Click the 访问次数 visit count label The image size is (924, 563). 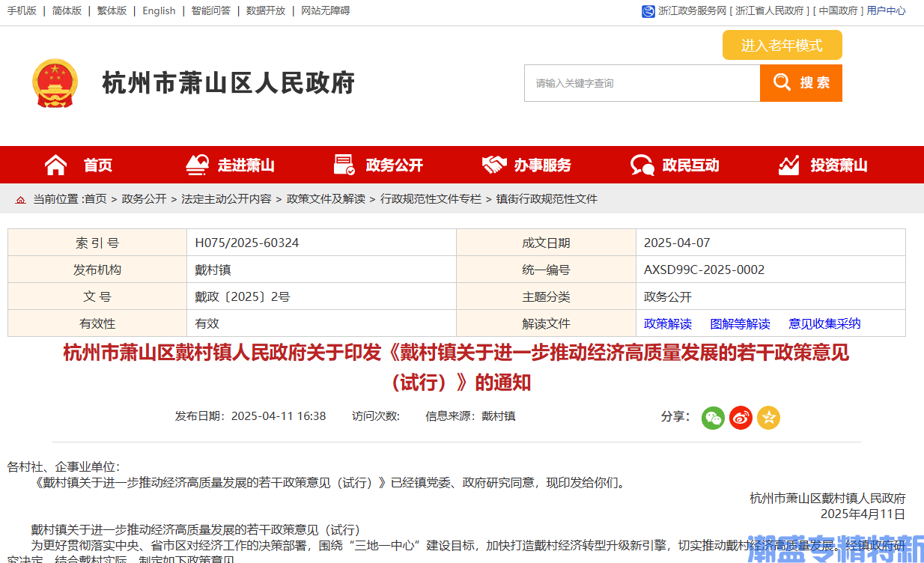coord(376,416)
